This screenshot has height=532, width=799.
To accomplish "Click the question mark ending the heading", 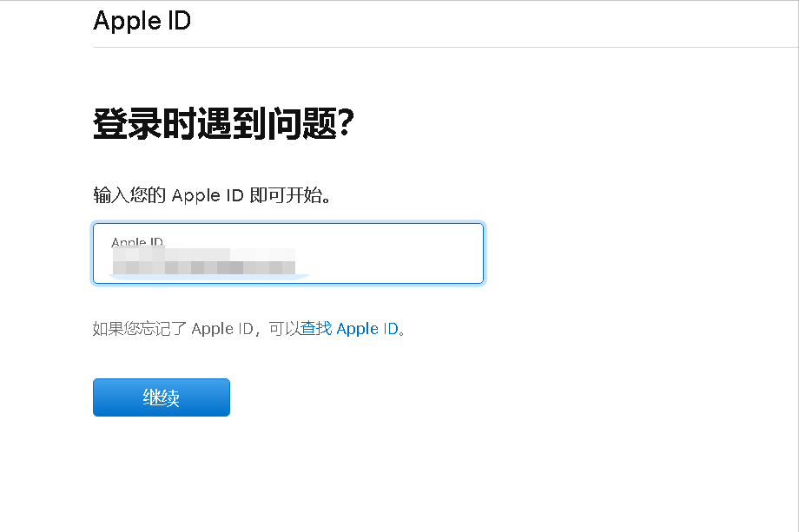I will [345, 126].
